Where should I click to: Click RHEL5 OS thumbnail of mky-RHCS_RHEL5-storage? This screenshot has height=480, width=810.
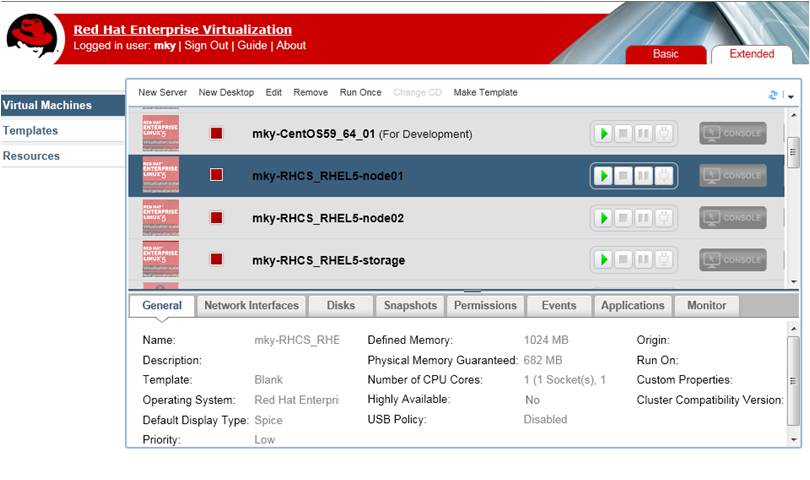[x=161, y=259]
